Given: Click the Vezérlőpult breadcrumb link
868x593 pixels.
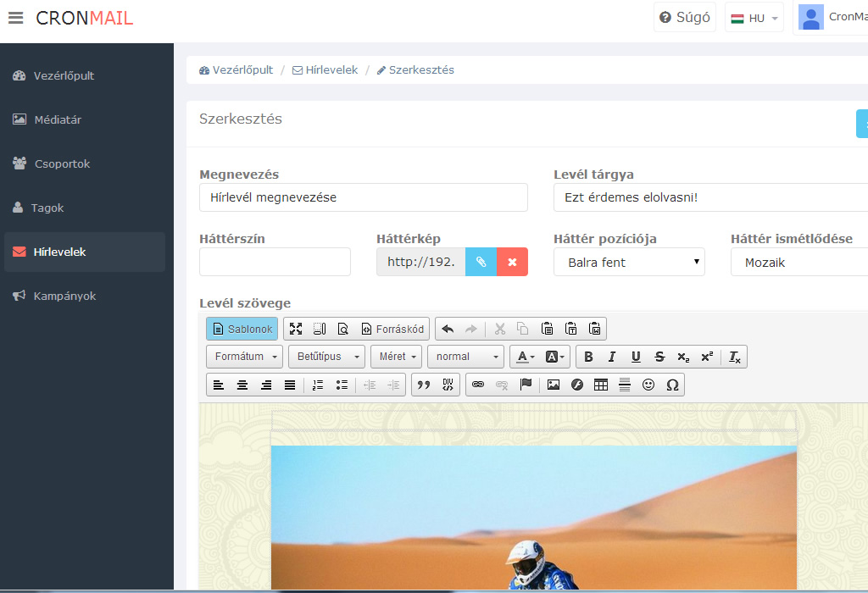Looking at the screenshot, I should (x=236, y=70).
